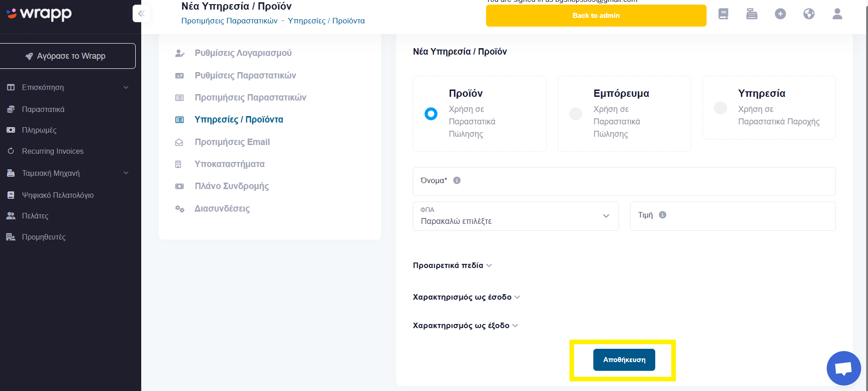This screenshot has height=391, width=868.
Task: Click the Ρυθμίσεις Παραστατικών card icon
Action: click(180, 76)
